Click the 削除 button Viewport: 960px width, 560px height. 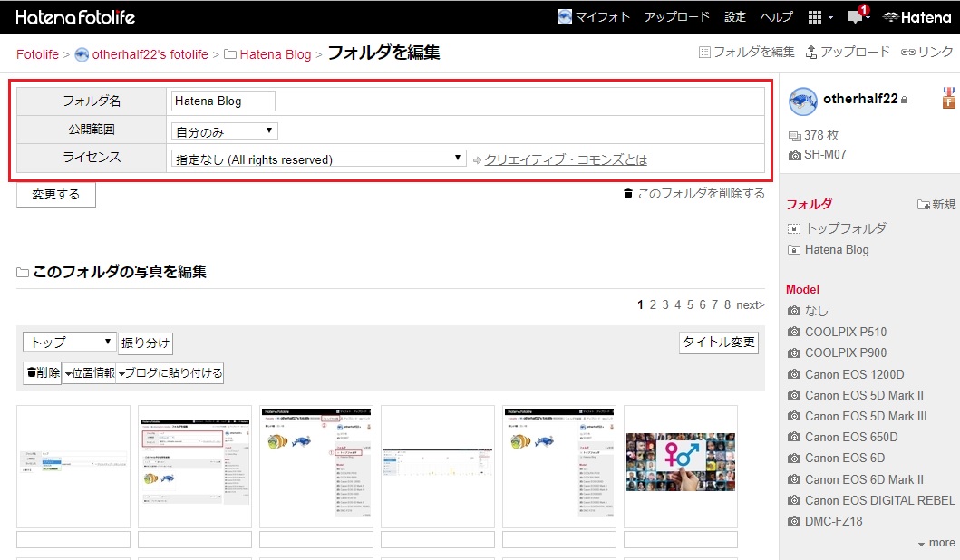click(43, 372)
